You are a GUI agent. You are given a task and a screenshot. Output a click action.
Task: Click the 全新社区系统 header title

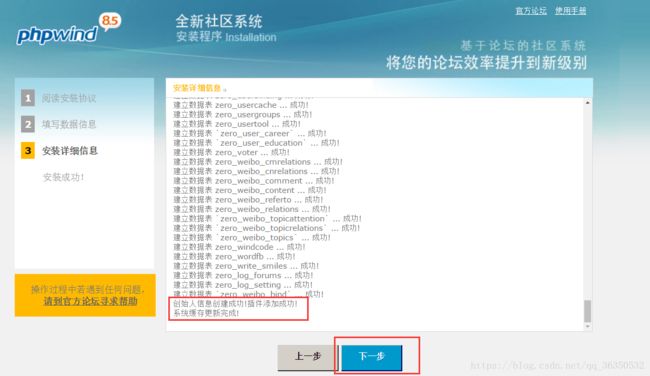tap(219, 21)
